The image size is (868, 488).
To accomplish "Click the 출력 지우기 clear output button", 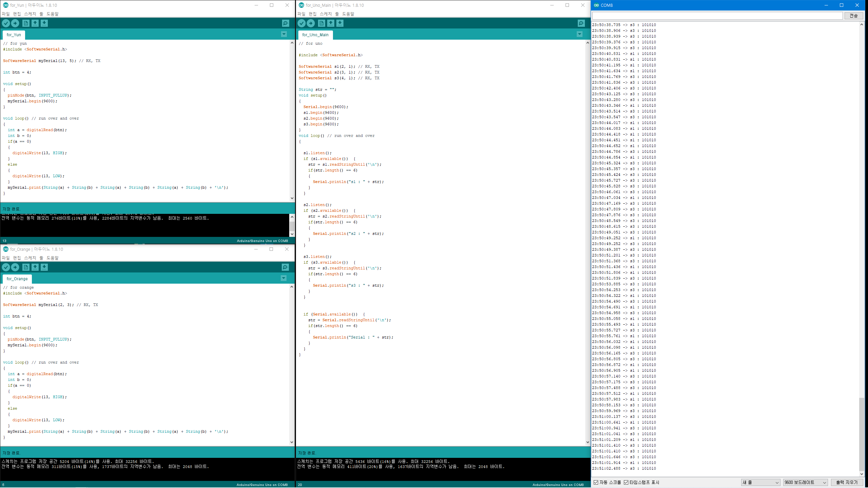I will pyautogui.click(x=846, y=482).
